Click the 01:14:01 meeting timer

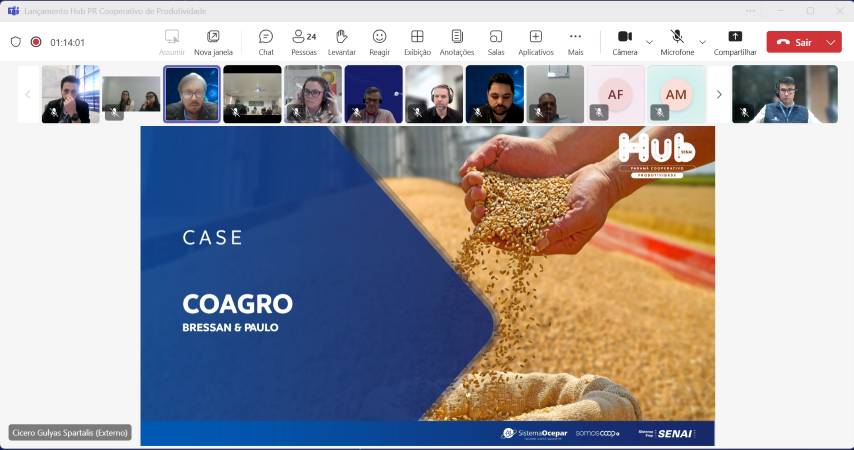point(68,42)
